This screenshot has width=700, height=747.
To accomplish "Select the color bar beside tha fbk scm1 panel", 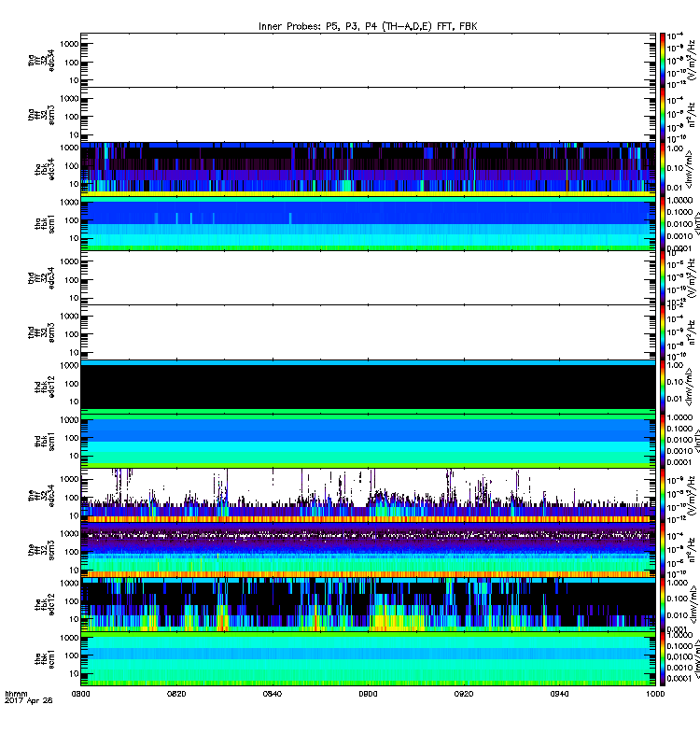I will coord(663,223).
